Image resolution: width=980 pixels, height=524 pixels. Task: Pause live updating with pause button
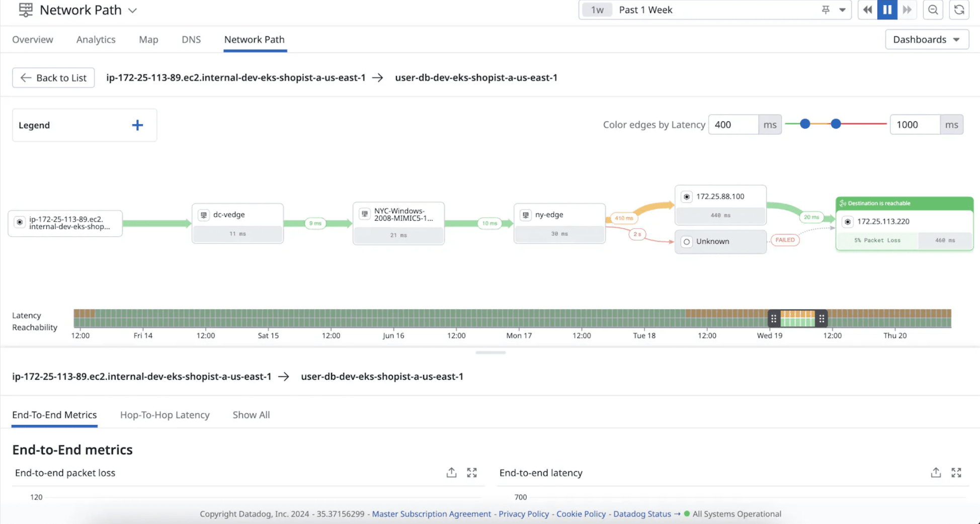point(887,10)
